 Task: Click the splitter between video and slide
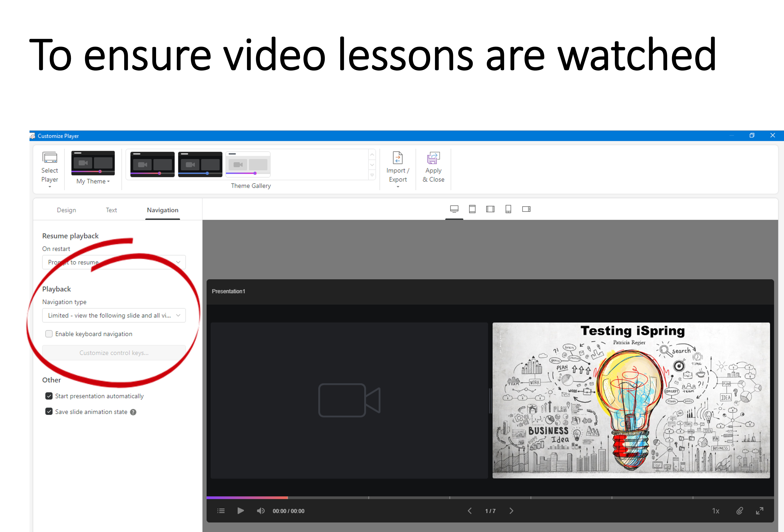pyautogui.click(x=490, y=400)
